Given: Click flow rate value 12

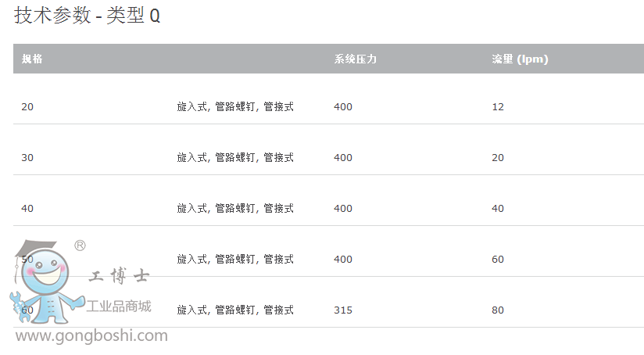Looking at the screenshot, I should coord(498,107).
